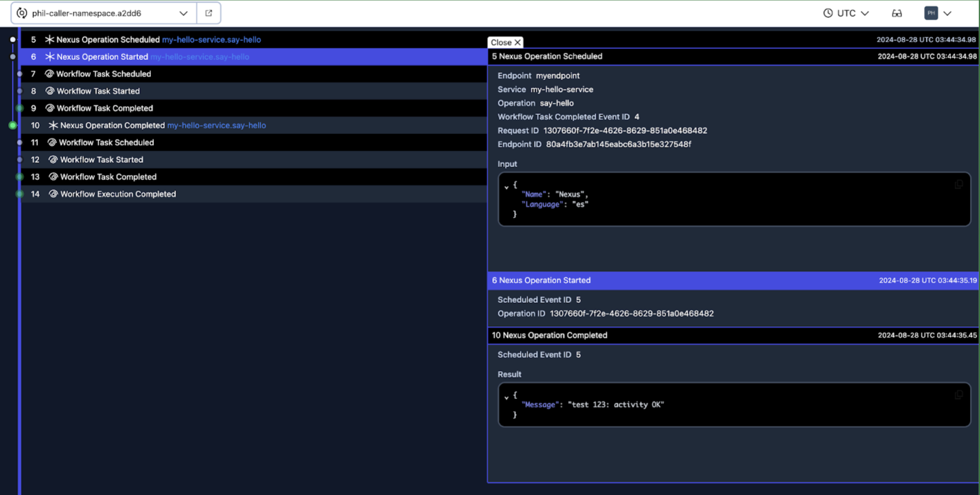This screenshot has height=495, width=980.
Task: Open the namespace in a new window icon
Action: pos(208,13)
